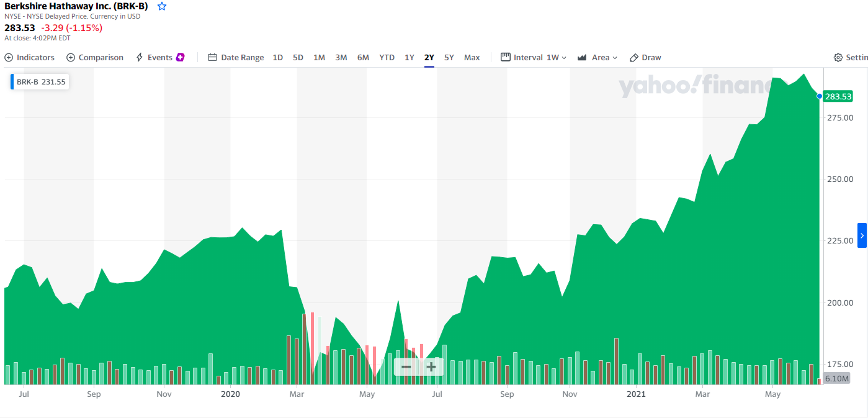This screenshot has height=418, width=868.
Task: Select the Max range
Action: tap(472, 57)
